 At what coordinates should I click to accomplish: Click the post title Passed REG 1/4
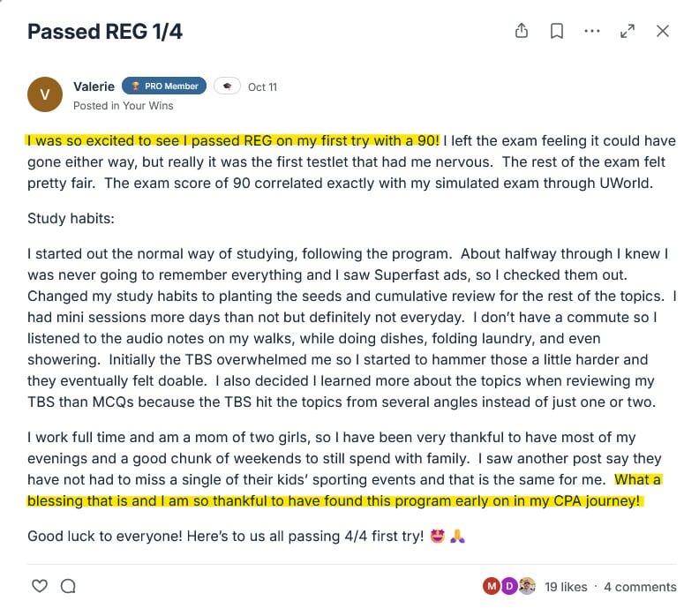point(105,33)
